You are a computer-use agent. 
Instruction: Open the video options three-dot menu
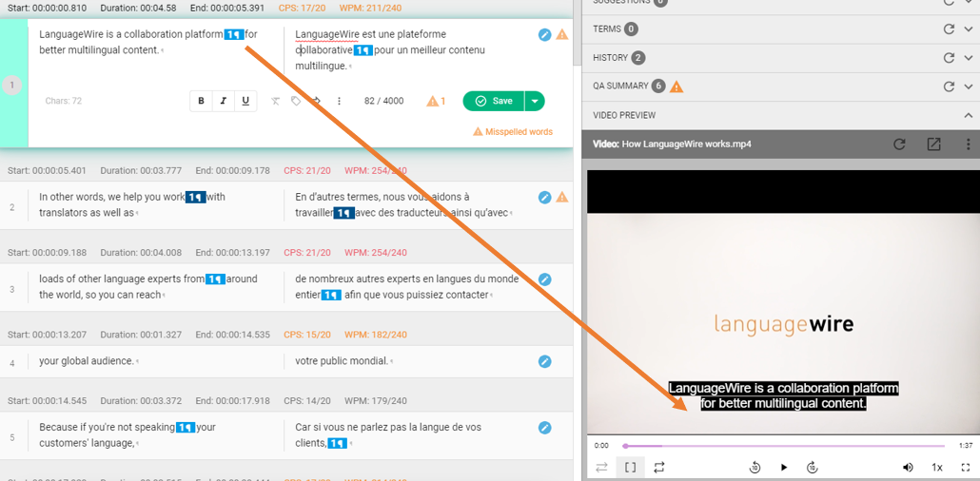(x=969, y=144)
